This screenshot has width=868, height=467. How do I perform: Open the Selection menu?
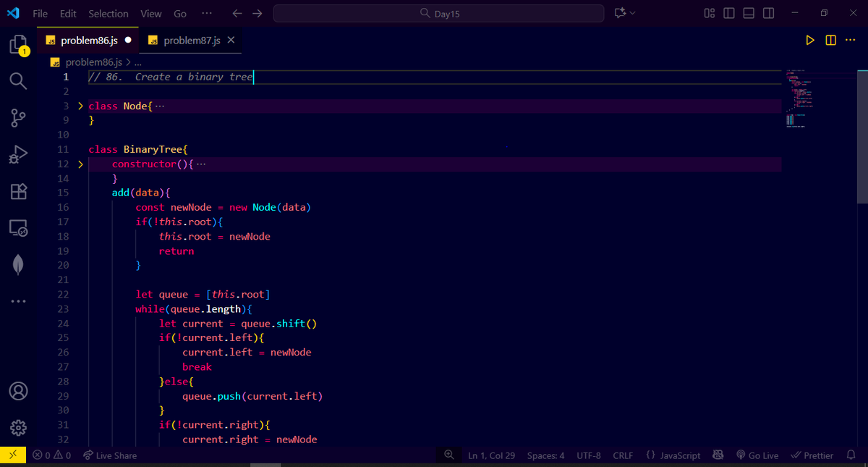pyautogui.click(x=109, y=14)
